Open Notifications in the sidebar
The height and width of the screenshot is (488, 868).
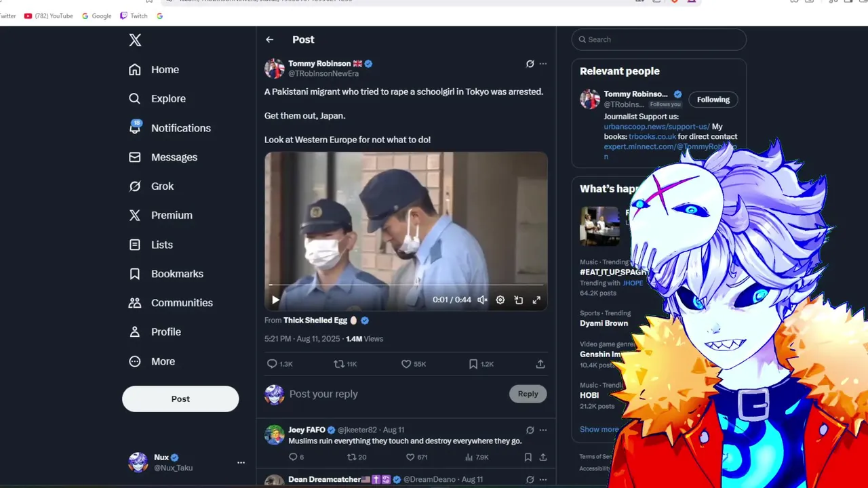pyautogui.click(x=170, y=128)
